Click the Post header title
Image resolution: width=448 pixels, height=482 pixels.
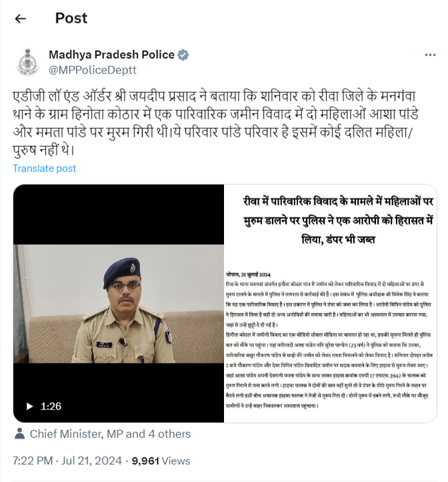click(x=71, y=18)
